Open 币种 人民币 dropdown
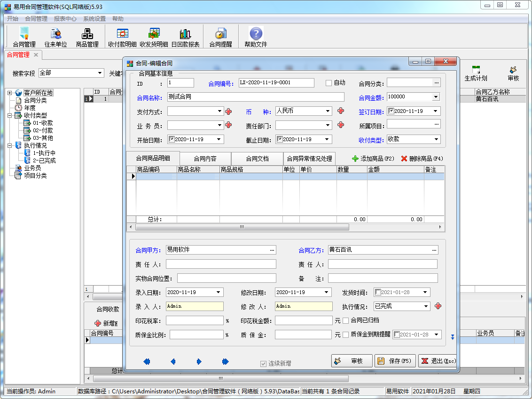The height and width of the screenshot is (399, 532). point(328,111)
